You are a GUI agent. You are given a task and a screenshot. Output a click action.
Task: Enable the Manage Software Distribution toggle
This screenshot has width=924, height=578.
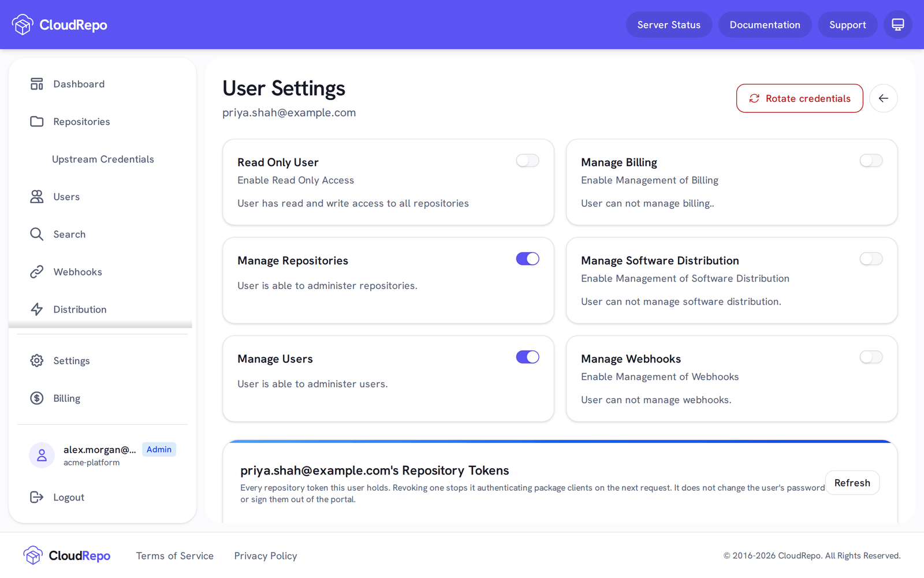(871, 259)
